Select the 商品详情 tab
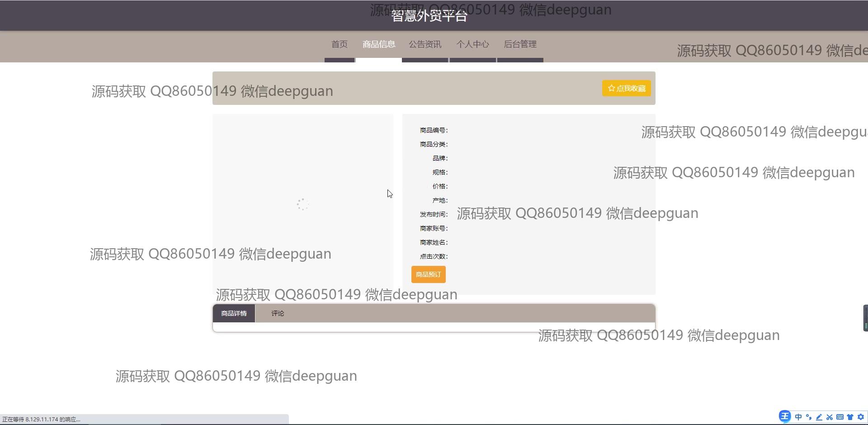The image size is (868, 425). point(234,313)
